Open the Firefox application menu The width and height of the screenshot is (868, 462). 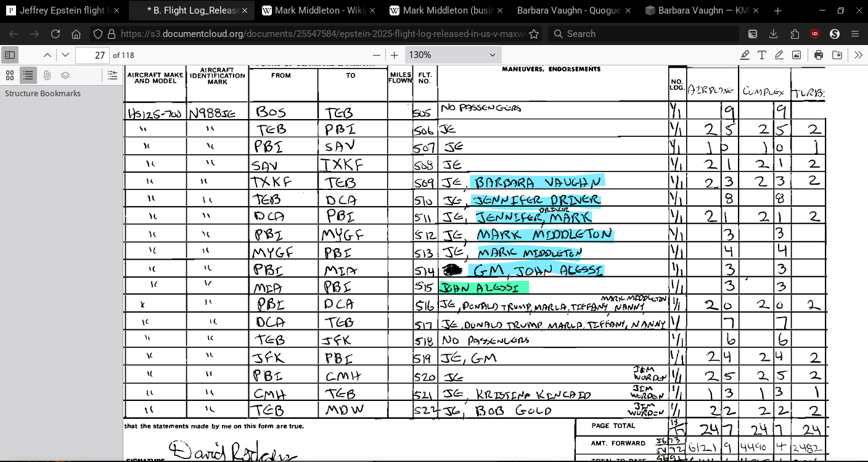coord(855,34)
